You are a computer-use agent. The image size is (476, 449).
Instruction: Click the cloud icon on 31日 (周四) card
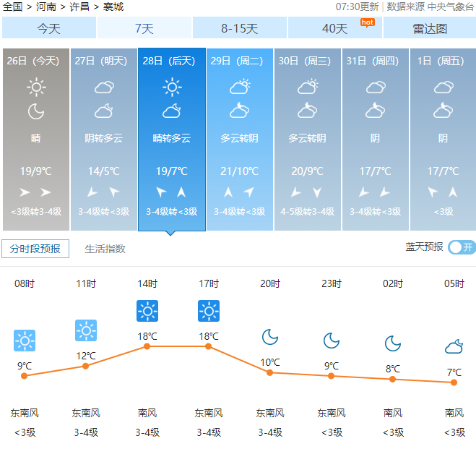pos(375,87)
